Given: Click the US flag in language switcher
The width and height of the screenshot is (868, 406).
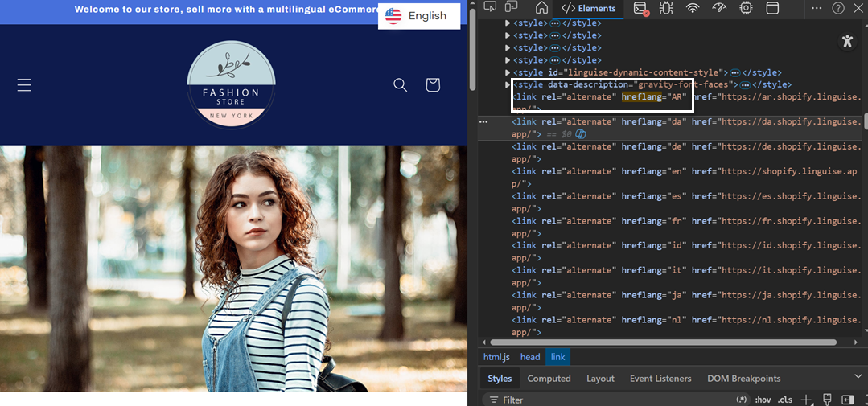Looking at the screenshot, I should [393, 16].
